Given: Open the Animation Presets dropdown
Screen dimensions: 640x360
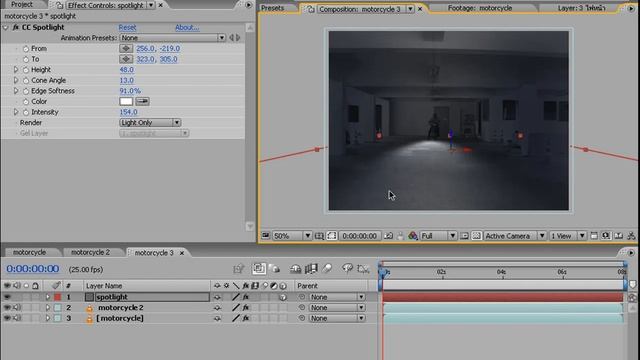Looking at the screenshot, I should [x=173, y=38].
